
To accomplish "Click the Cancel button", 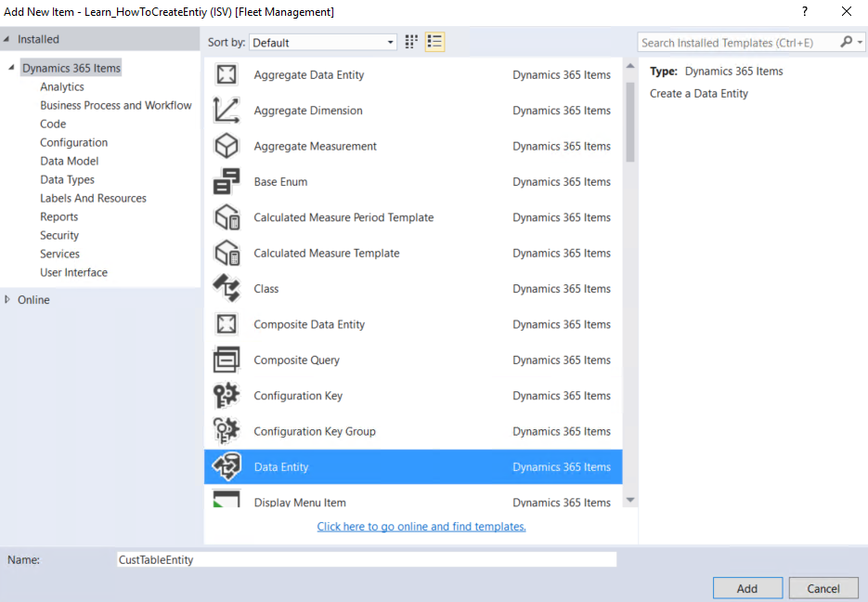I will (x=823, y=589).
